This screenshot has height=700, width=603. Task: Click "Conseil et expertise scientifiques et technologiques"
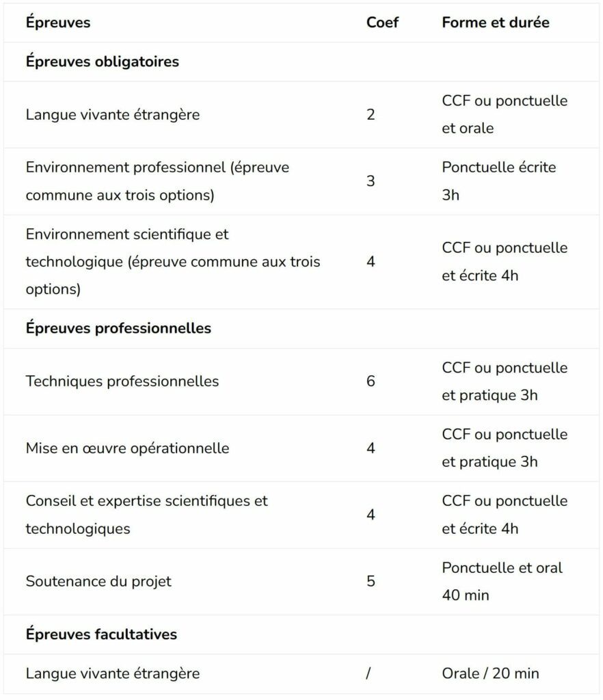(146, 515)
